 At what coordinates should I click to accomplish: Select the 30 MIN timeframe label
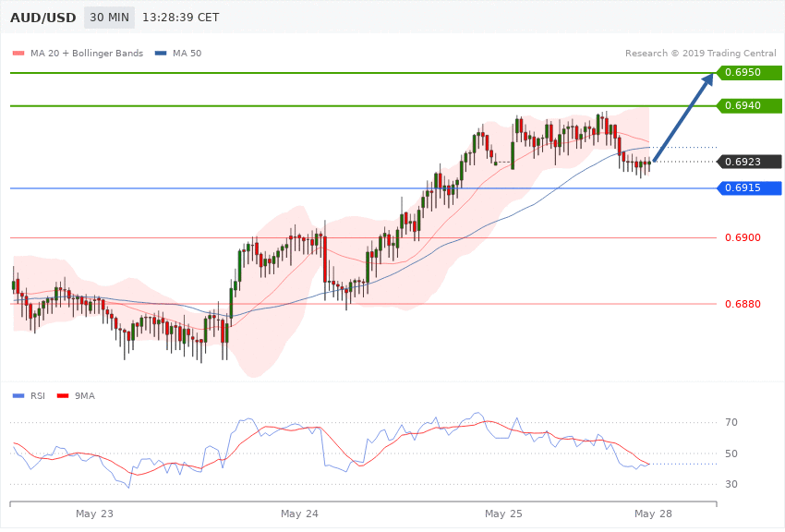point(109,18)
